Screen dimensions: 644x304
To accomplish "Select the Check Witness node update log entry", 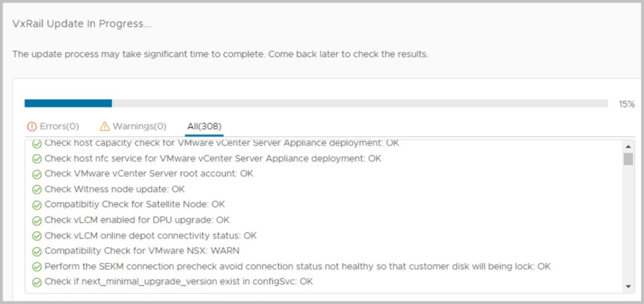I will point(114,189).
